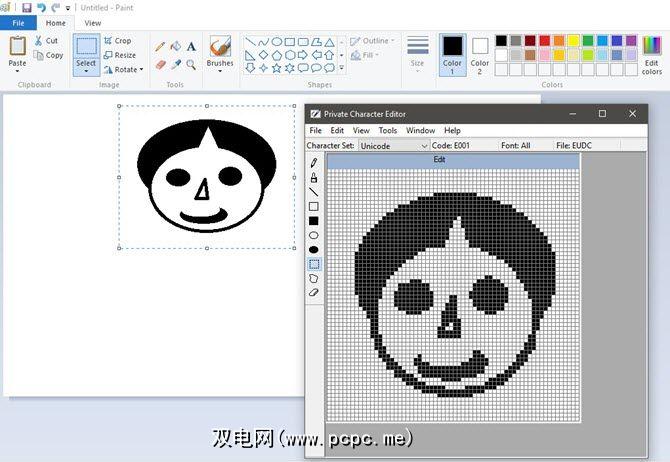Open the shape Outline dropdown
The width and height of the screenshot is (670, 462).
[x=373, y=41]
